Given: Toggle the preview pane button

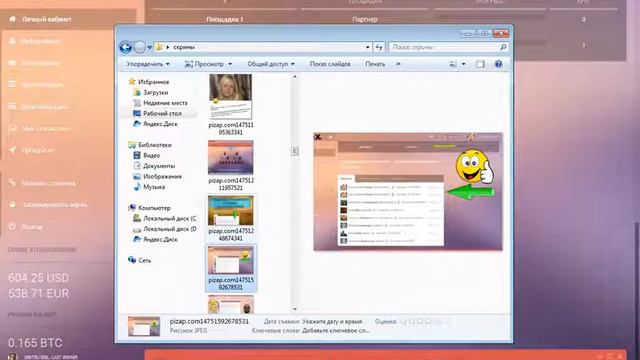Looking at the screenshot, I should [480, 64].
